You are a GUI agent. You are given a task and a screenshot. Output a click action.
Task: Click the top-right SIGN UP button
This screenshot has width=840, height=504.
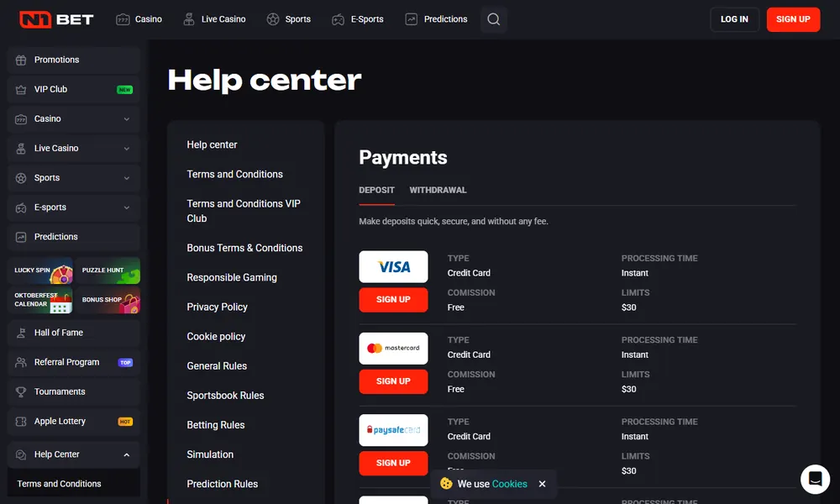(x=793, y=19)
